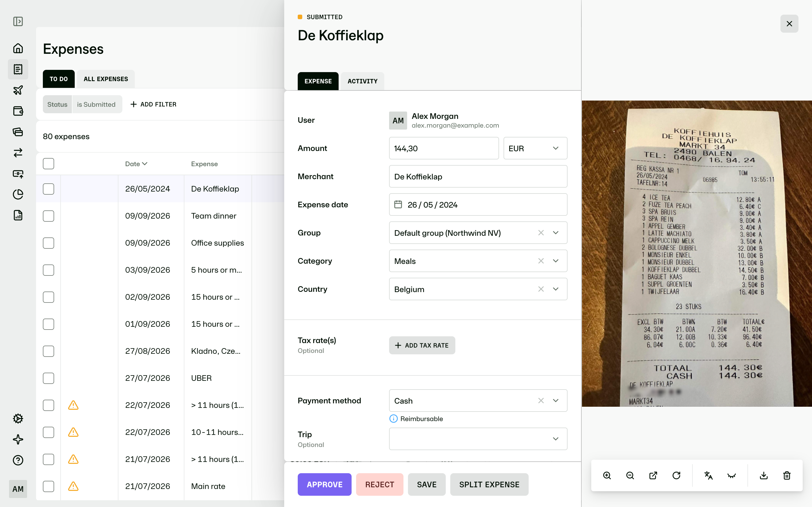Screen dimensions: 812x507
Task: Tick the Team dinner row checkbox
Action: pyautogui.click(x=48, y=216)
